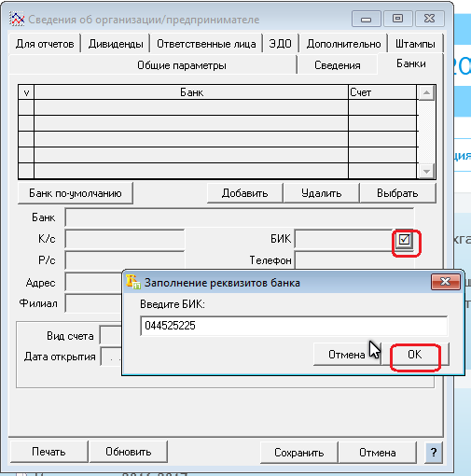This screenshot has width=471, height=476.
Task: Open the Общие параметры tab
Action: pyautogui.click(x=182, y=65)
